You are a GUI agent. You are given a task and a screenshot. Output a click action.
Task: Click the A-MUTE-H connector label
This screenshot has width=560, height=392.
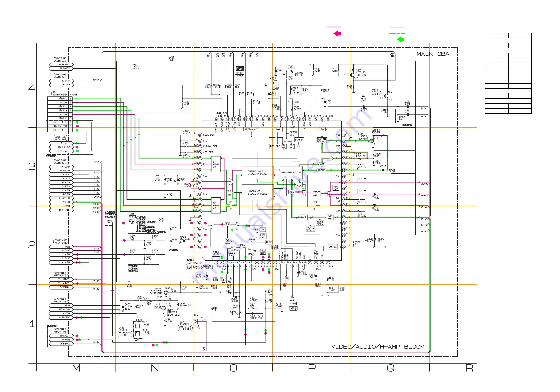click(62, 198)
